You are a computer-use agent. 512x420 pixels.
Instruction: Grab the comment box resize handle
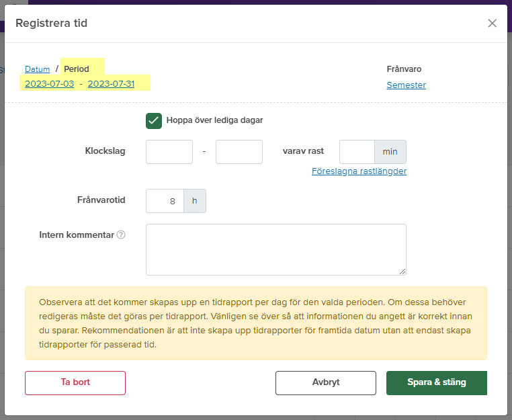point(402,271)
